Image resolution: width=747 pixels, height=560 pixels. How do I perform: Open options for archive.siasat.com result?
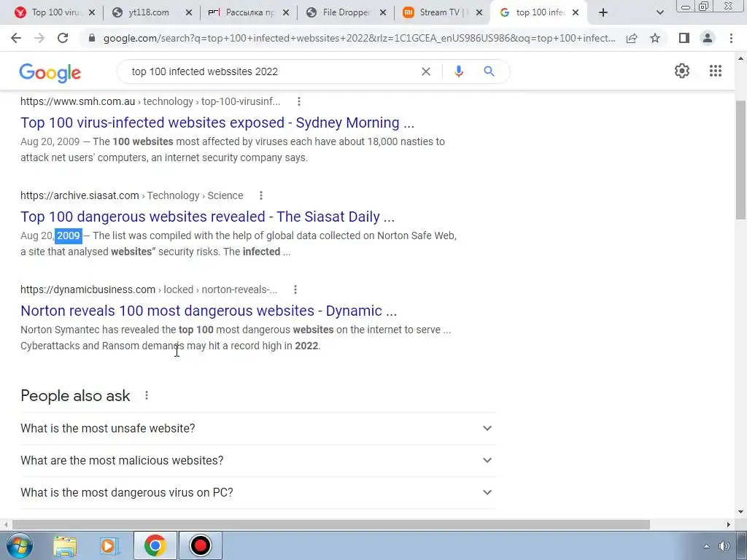coord(261,195)
